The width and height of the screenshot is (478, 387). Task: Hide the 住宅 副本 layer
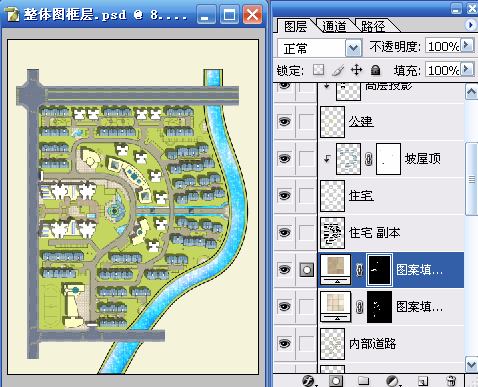tap(284, 232)
